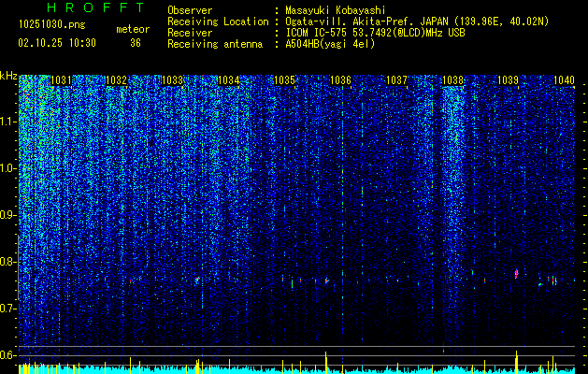Click the meteor echo just before 1036
This screenshot has height=374, width=588.
click(x=326, y=280)
